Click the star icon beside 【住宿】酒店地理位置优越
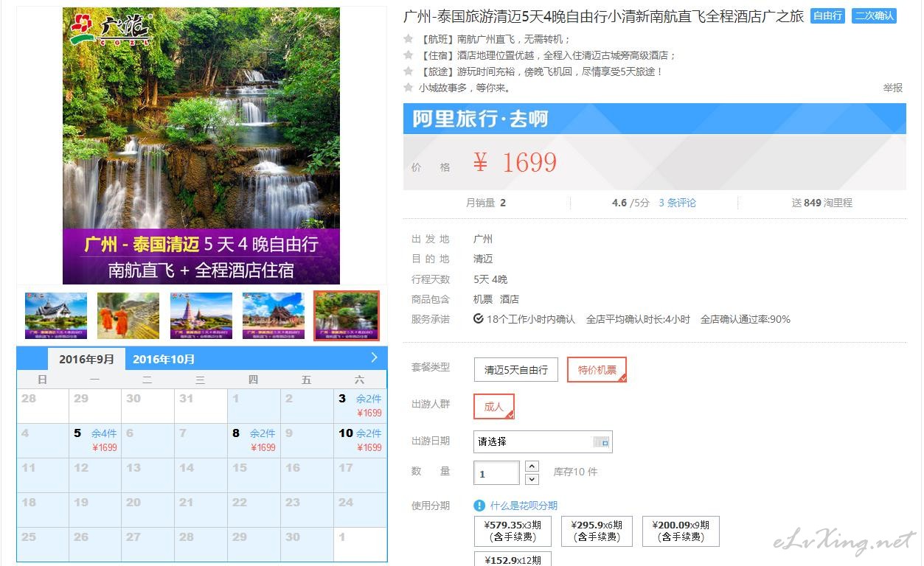This screenshot has height=566, width=924. click(x=409, y=55)
